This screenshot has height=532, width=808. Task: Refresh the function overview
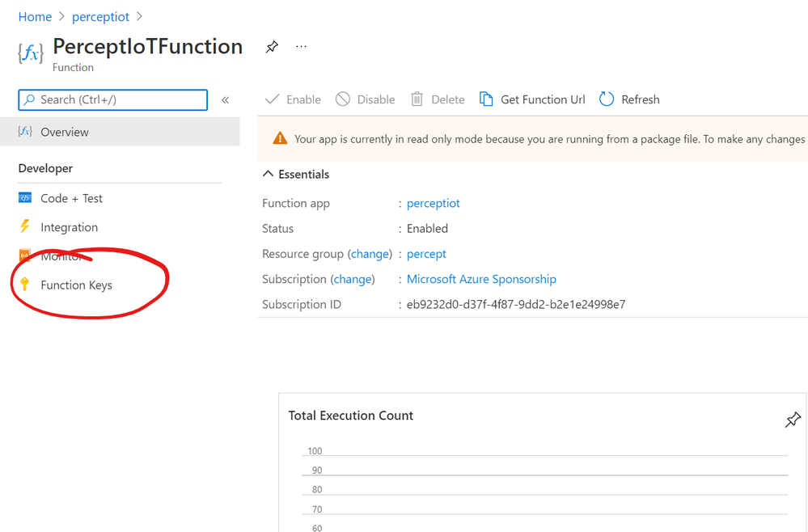pos(629,99)
